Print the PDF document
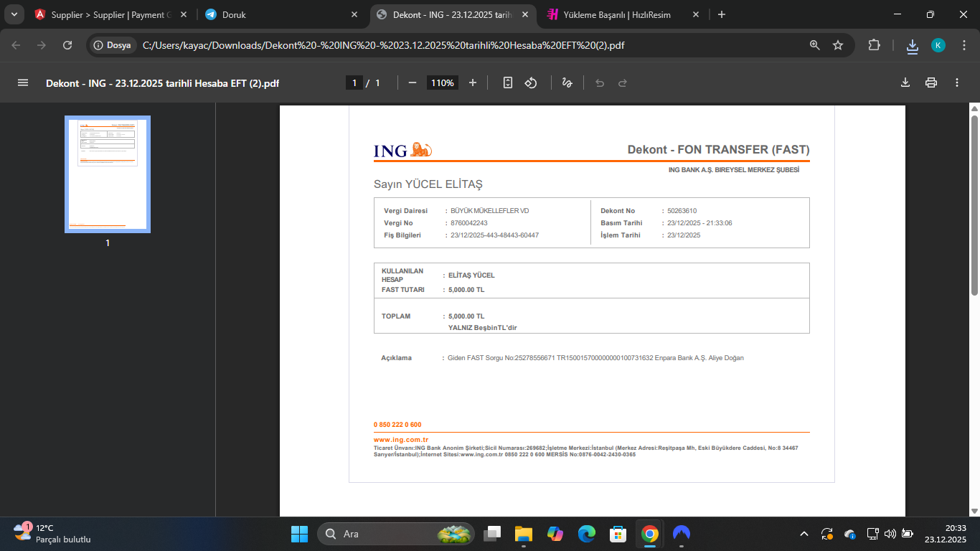Image resolution: width=980 pixels, height=551 pixels. [931, 83]
